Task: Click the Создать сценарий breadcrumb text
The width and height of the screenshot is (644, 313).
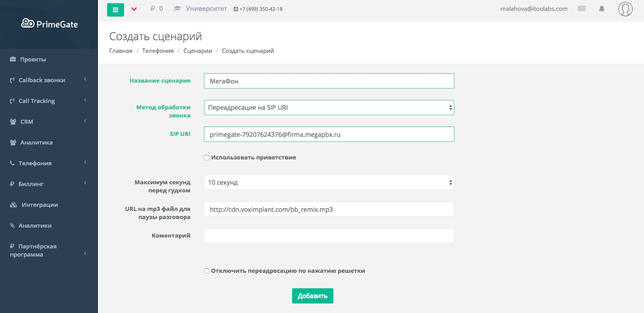Action: [x=248, y=51]
